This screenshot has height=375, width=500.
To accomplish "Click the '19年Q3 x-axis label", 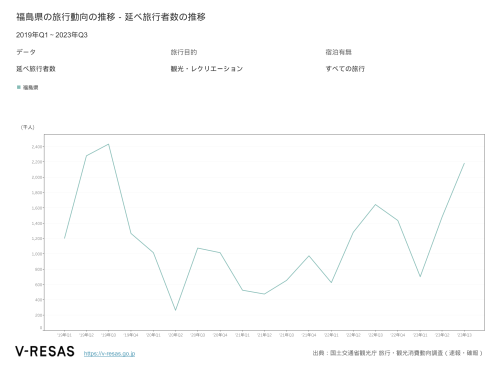I will (x=109, y=335).
